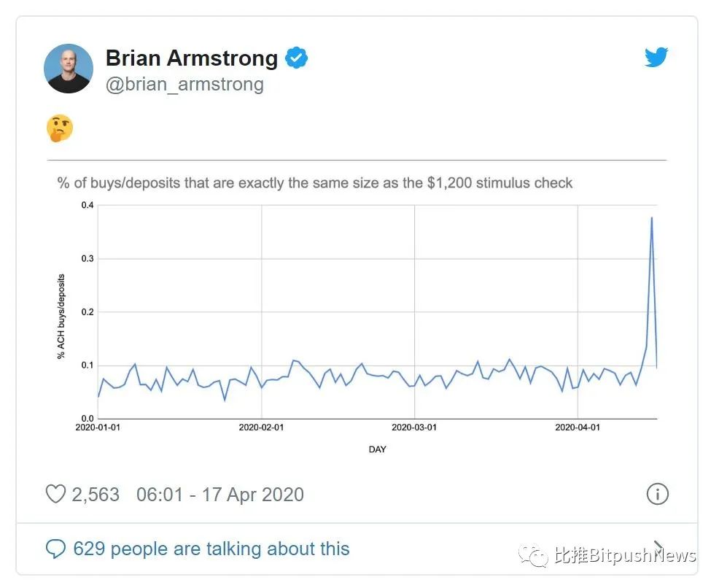
Task: Click the Twitter bird logo
Action: coord(656,57)
